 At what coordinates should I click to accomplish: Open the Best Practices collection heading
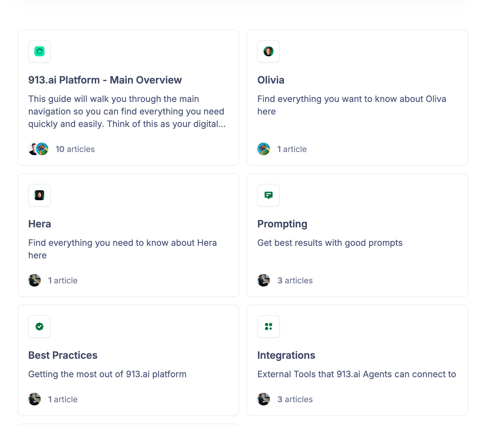[63, 355]
